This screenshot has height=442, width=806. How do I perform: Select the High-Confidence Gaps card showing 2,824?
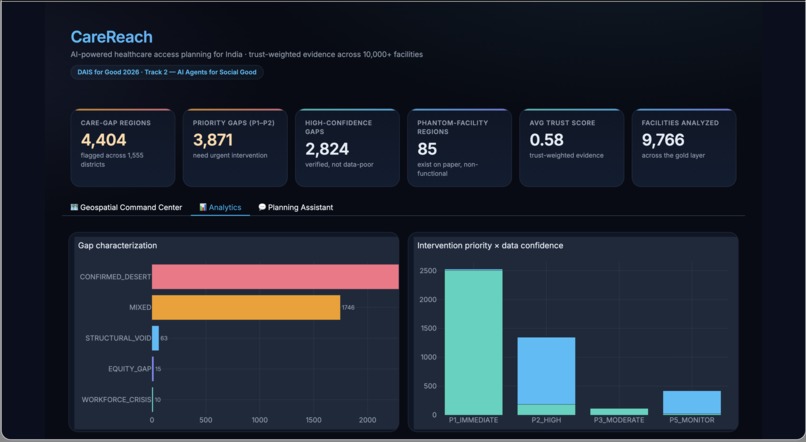(347, 148)
